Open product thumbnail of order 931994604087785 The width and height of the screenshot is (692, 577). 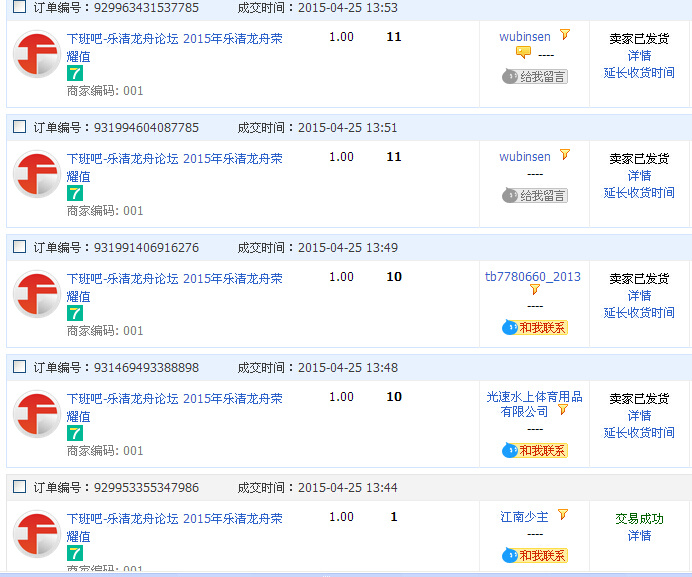(x=37, y=174)
